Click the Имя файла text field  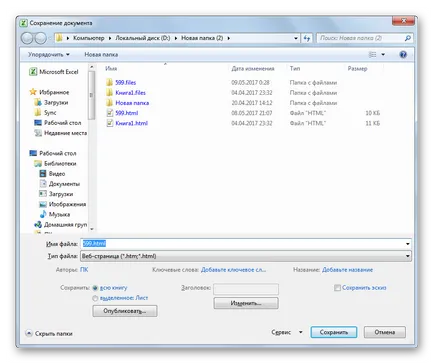click(x=242, y=244)
